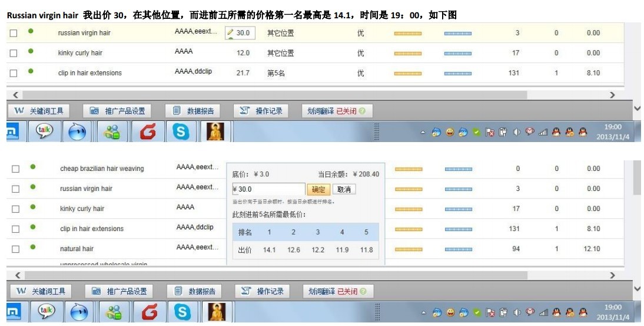Screen dimensions: 644x326
Task: Click the green status dot for natural hair
Action: (33, 247)
